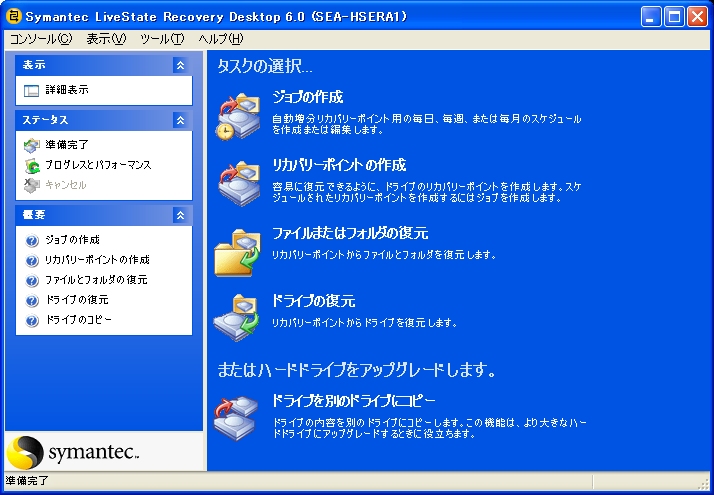
Task: Open リカバリーポイントの作成 link in 概要
Action: (97, 260)
